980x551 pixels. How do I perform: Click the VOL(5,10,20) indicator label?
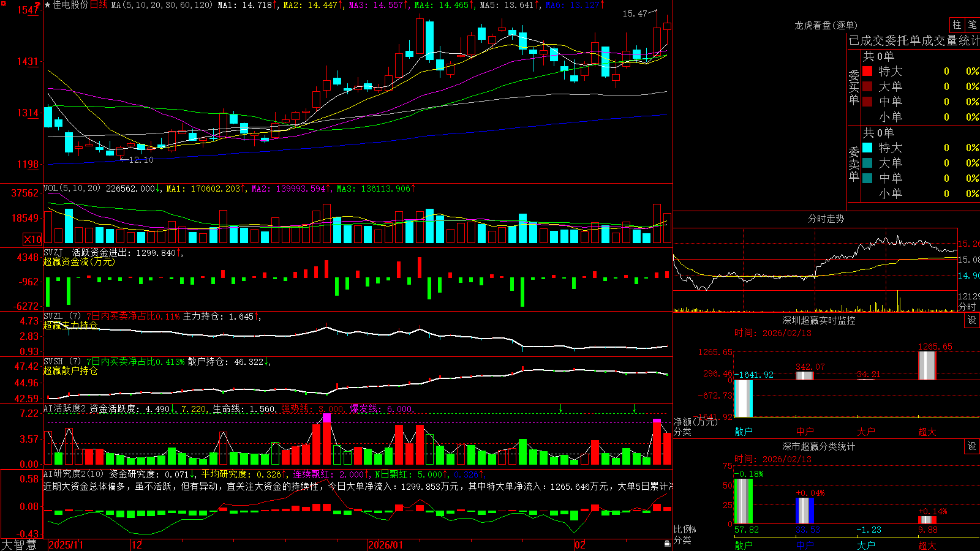pyautogui.click(x=72, y=189)
